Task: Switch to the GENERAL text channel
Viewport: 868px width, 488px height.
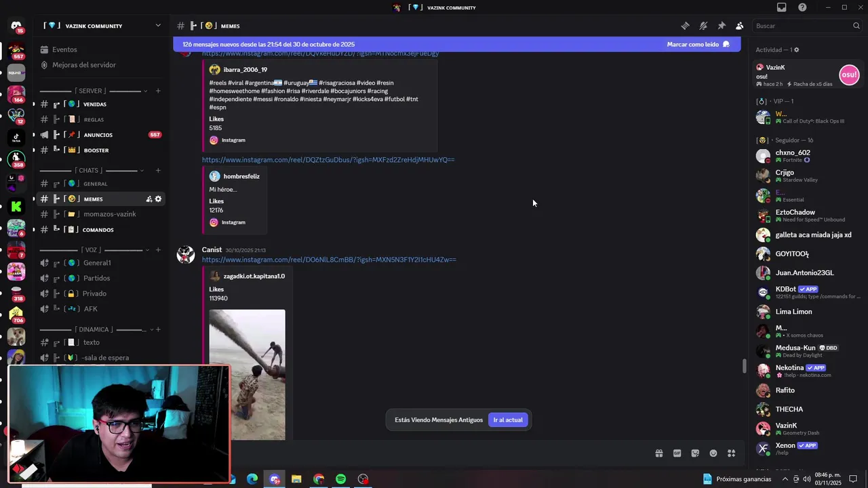Action: [x=101, y=184]
